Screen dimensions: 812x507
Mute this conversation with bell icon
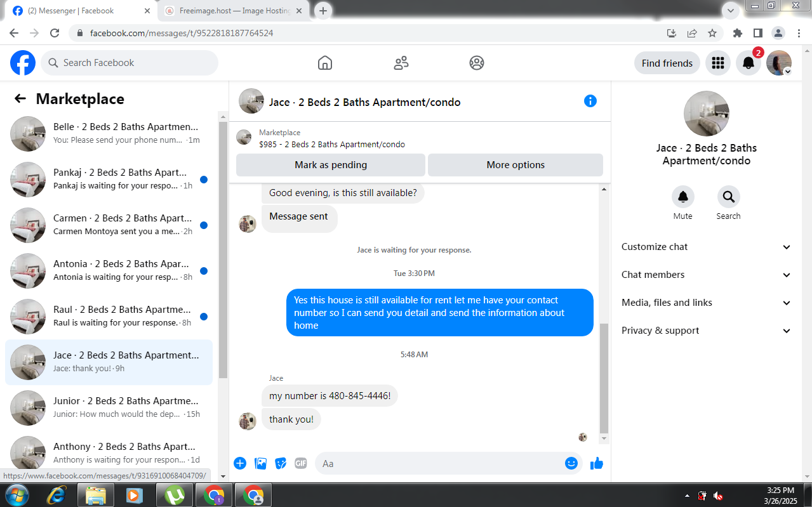[683, 197]
